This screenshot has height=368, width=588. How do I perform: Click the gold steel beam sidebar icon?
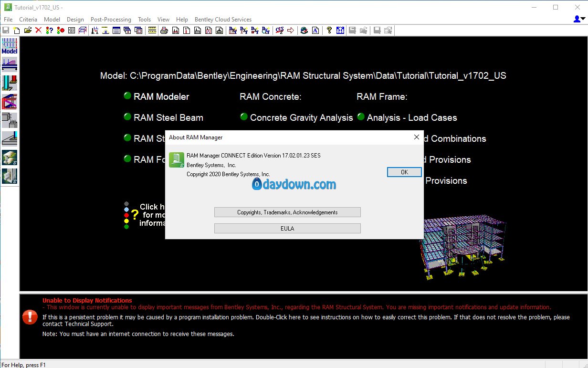10,158
